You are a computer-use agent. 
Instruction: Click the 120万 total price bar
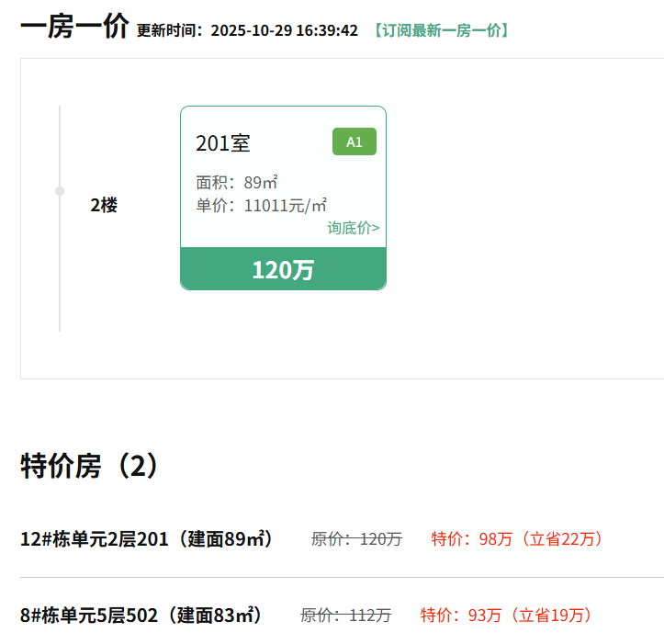283,269
